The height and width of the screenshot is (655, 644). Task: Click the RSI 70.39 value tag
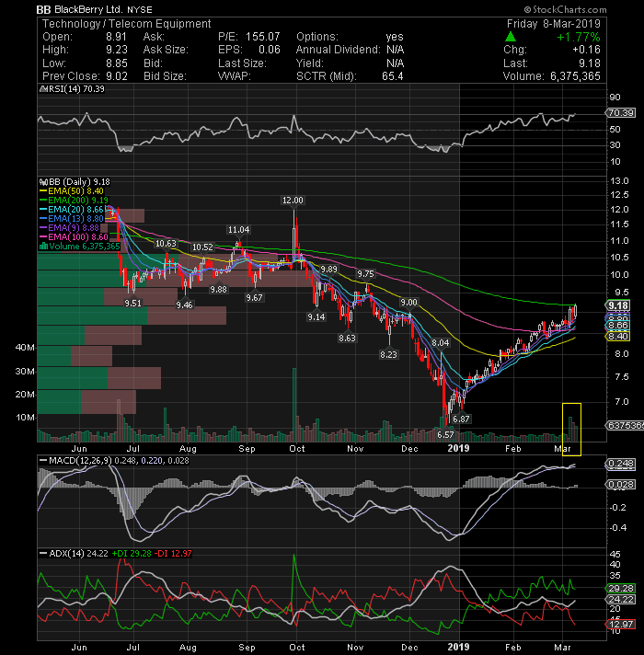(x=621, y=113)
